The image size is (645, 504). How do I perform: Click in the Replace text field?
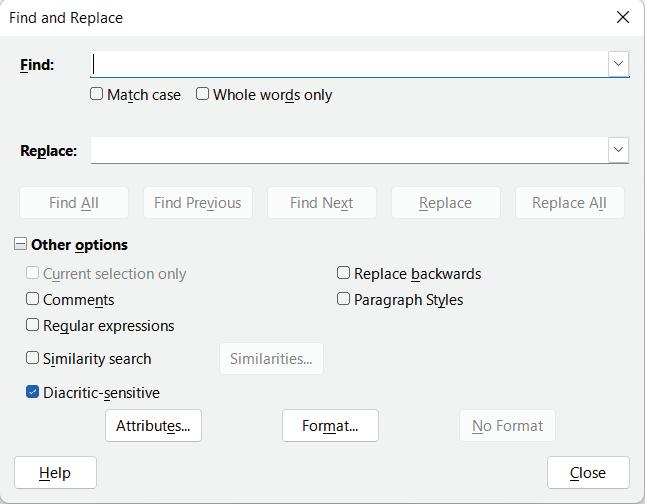click(348, 150)
